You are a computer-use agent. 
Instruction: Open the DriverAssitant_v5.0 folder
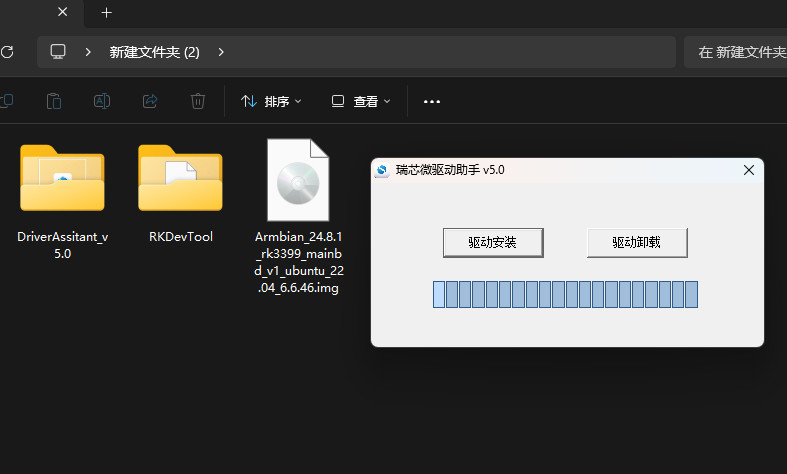point(62,179)
